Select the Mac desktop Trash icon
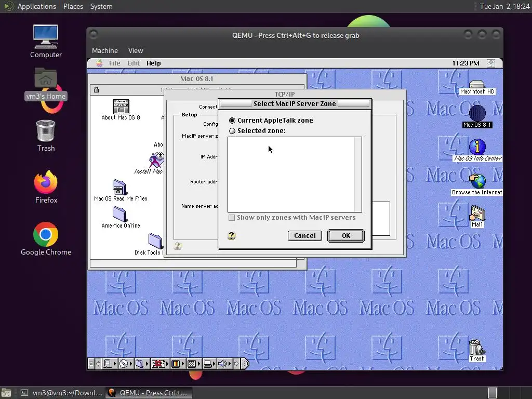Screen dimensions: 532x399 coord(477,350)
